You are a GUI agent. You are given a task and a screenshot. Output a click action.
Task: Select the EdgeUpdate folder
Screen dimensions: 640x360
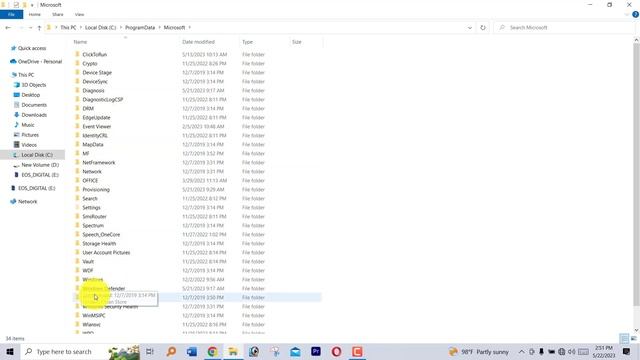[x=96, y=118]
